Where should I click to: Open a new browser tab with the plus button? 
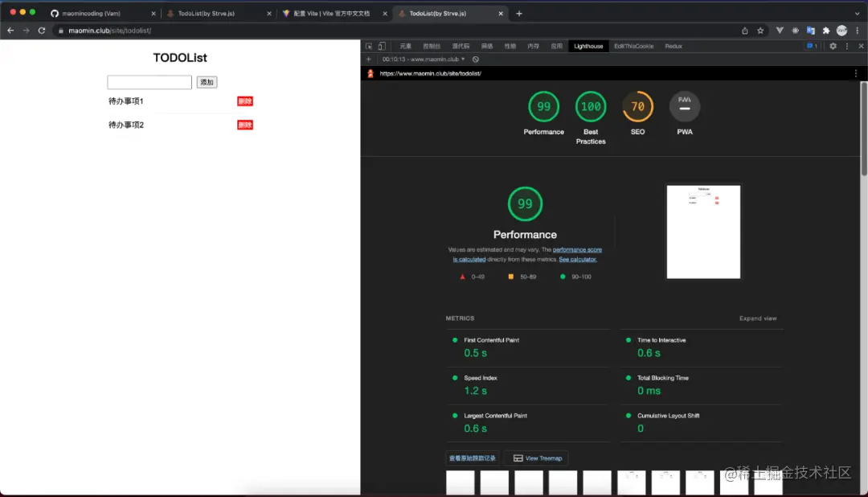point(519,14)
